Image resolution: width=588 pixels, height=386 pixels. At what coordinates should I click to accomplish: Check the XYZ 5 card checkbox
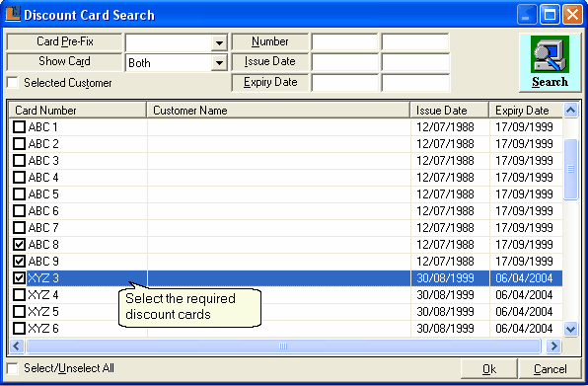19,311
